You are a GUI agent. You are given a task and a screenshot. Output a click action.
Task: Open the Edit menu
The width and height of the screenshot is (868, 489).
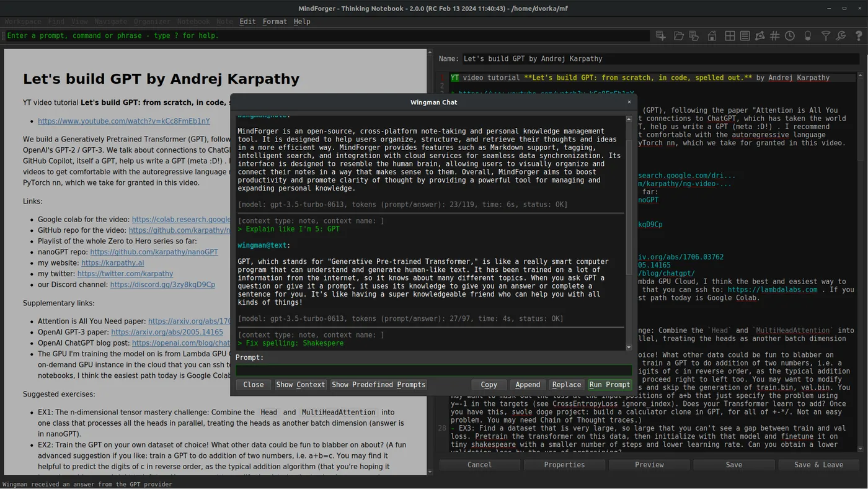pos(247,21)
